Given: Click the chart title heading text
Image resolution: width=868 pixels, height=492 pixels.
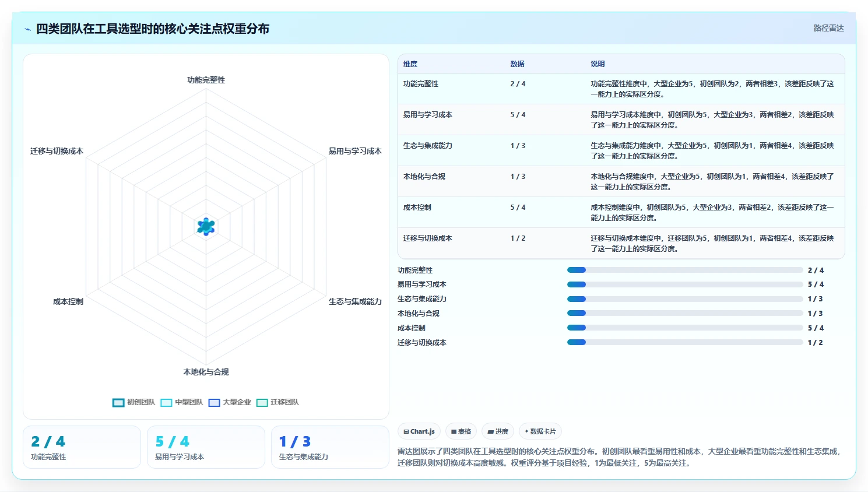Looking at the screenshot, I should pyautogui.click(x=153, y=29).
